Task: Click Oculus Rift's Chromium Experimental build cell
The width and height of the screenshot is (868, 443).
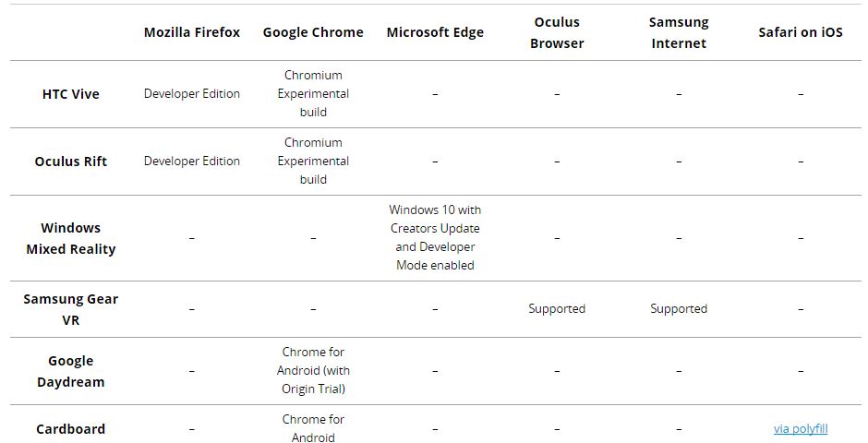Action: (x=313, y=161)
